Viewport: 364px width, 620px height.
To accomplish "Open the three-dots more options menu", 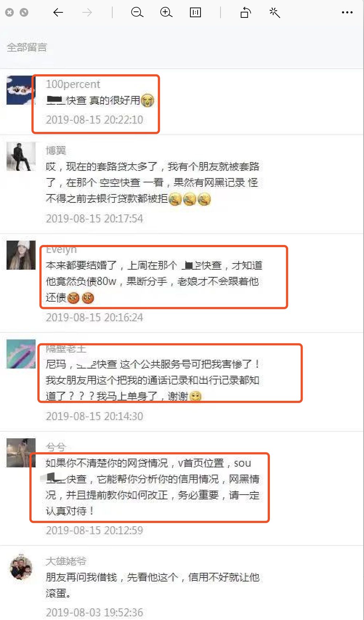I will [x=347, y=12].
